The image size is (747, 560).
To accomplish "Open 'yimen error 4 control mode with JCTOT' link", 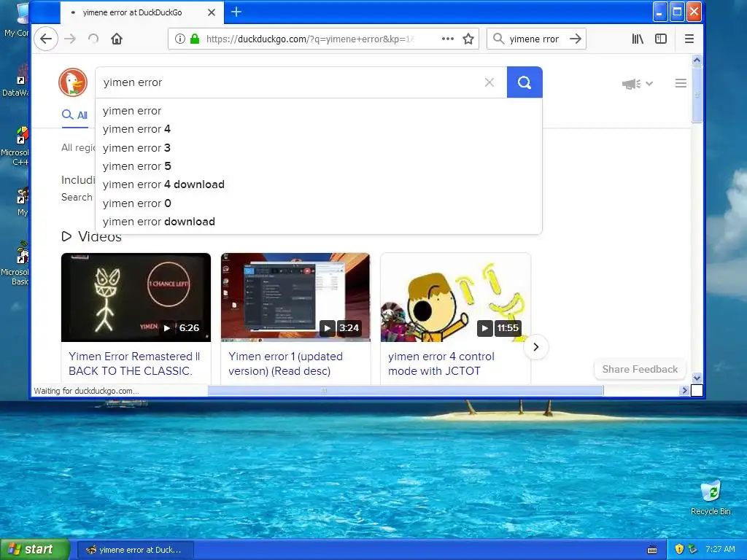I will click(441, 364).
